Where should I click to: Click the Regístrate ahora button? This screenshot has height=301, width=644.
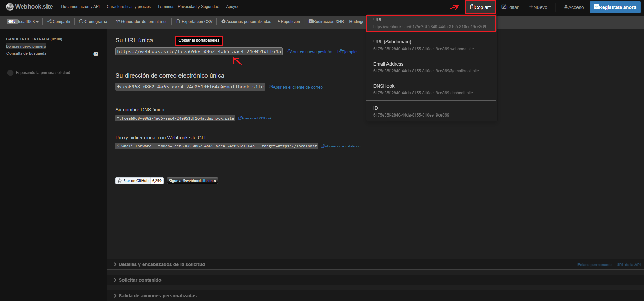point(615,7)
